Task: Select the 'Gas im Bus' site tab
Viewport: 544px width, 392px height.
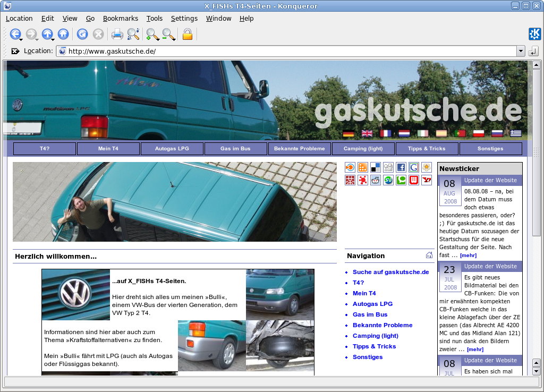Action: pyautogui.click(x=235, y=149)
